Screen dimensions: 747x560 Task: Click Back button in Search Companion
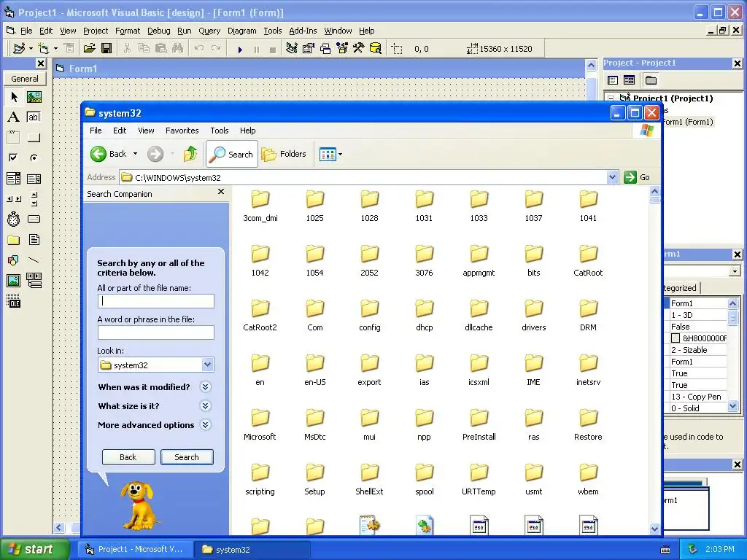128,457
